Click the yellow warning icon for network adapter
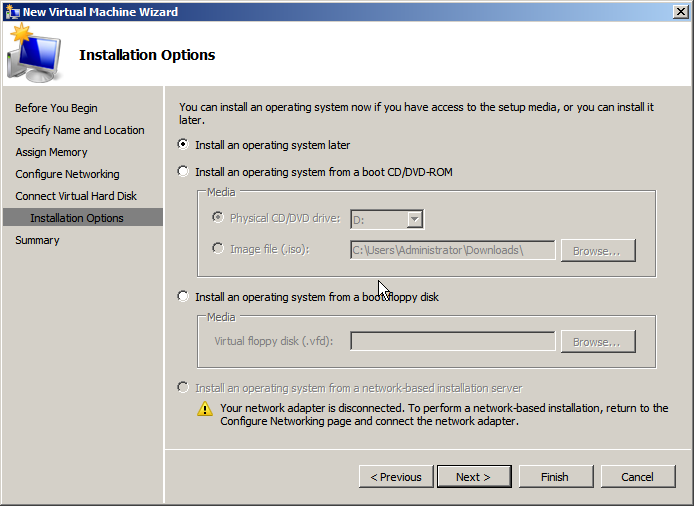 pyautogui.click(x=205, y=409)
